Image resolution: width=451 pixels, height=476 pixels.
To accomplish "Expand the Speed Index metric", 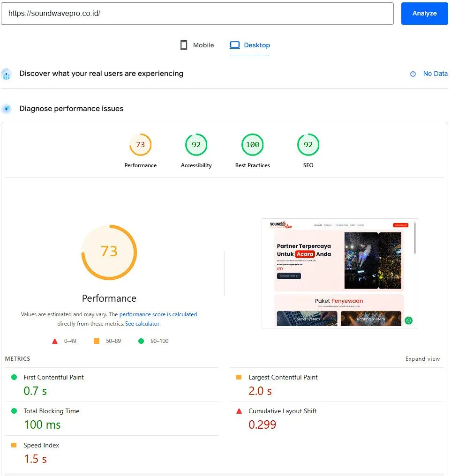I will 41,445.
